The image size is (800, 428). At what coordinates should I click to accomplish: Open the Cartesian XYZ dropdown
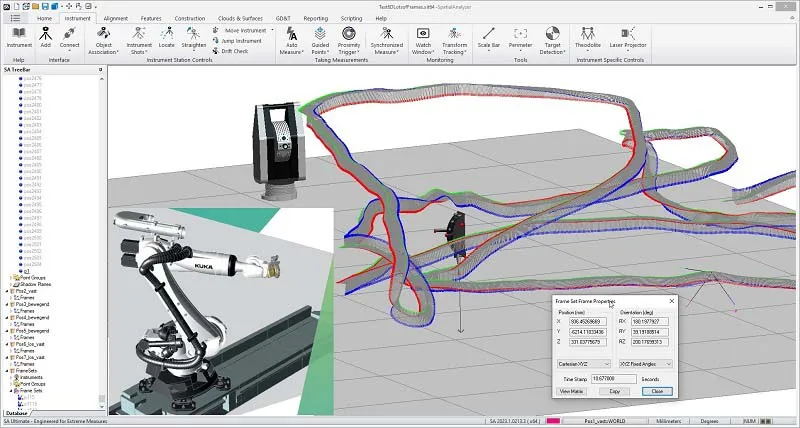[x=585, y=364]
